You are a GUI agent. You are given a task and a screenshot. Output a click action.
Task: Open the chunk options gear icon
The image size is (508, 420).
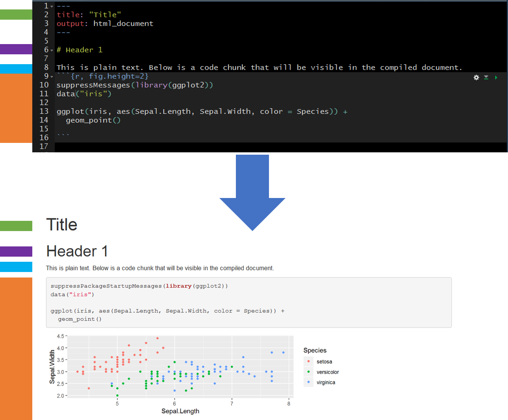click(476, 78)
